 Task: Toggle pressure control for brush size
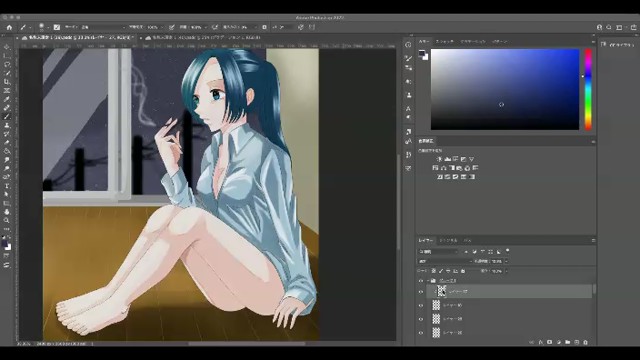click(x=301, y=27)
